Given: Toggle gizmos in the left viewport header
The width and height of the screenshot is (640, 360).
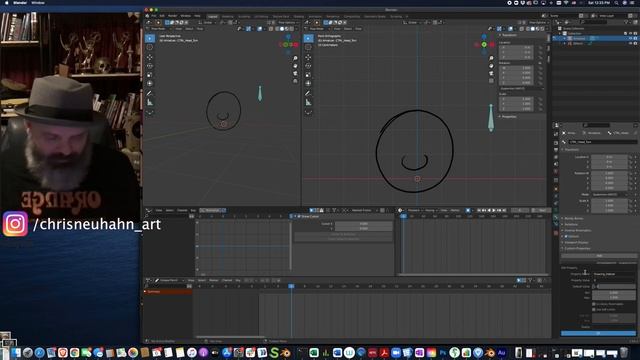Looking at the screenshot, I should pos(249,29).
